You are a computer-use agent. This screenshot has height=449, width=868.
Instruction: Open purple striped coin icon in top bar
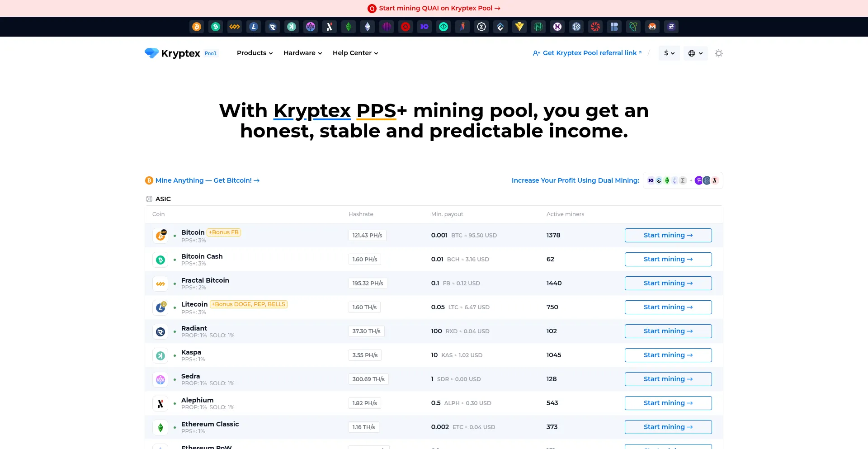[387, 27]
